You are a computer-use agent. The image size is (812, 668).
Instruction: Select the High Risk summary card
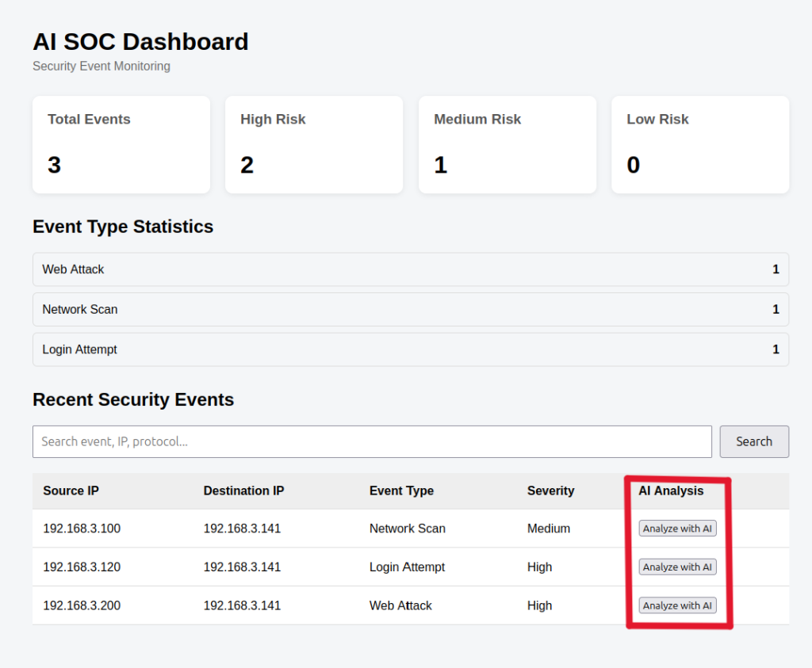314,144
